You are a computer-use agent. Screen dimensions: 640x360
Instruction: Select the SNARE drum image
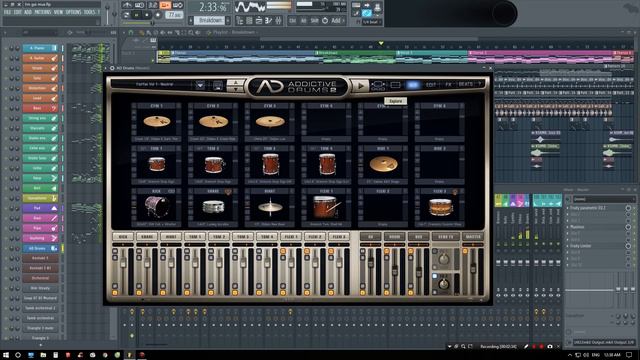(x=213, y=207)
